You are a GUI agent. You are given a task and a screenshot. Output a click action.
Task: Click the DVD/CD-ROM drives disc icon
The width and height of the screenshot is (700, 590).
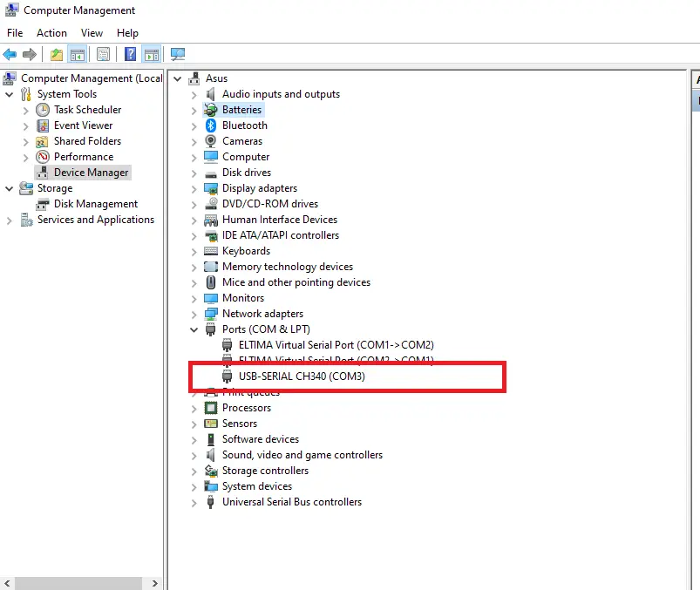211,204
